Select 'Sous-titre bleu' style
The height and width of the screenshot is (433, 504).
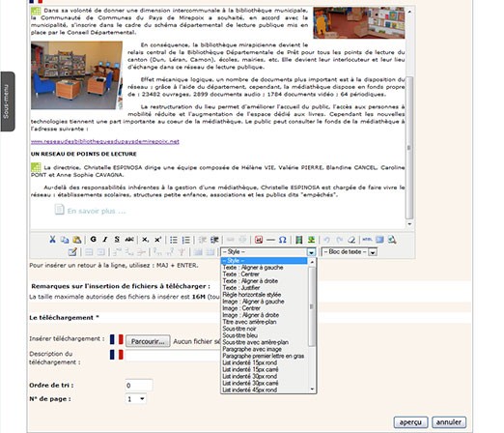(240, 335)
